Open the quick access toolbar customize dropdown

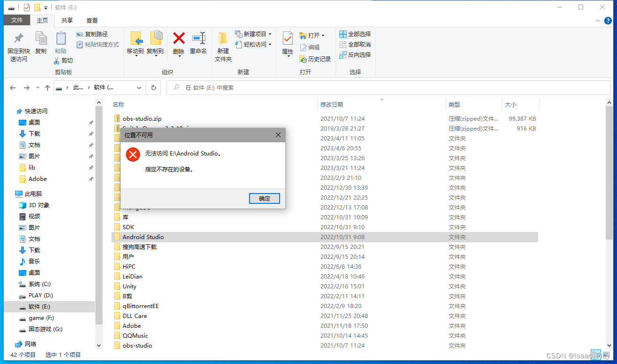pyautogui.click(x=46, y=8)
